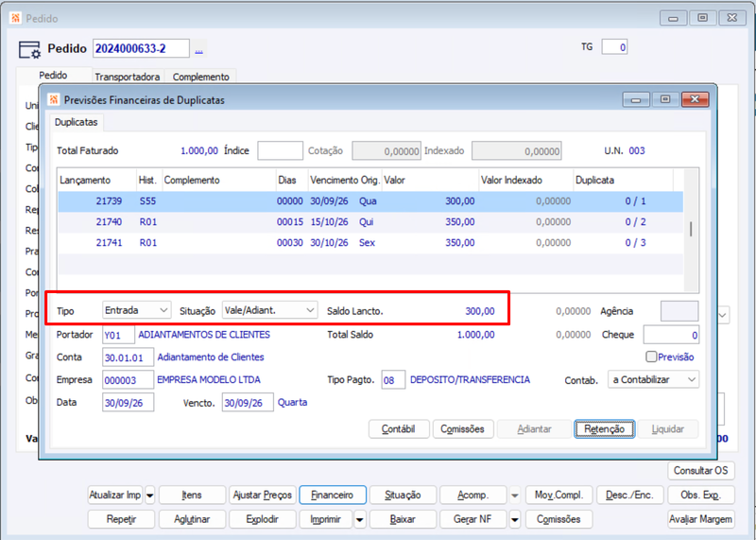The width and height of the screenshot is (756, 540).
Task: Click the Comissões button in Pedido window
Action: 558,519
